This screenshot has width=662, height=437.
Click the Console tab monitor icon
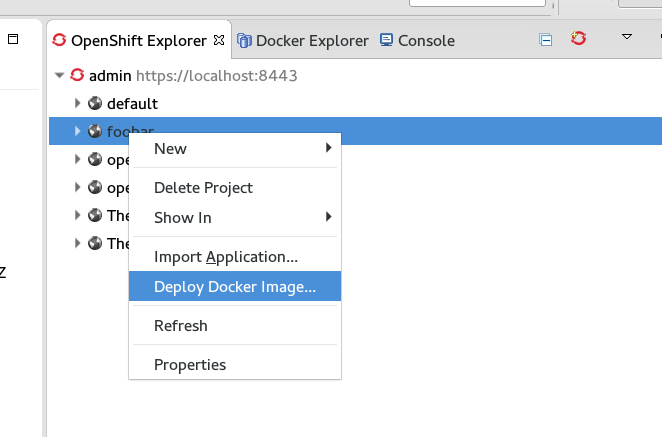pos(387,41)
